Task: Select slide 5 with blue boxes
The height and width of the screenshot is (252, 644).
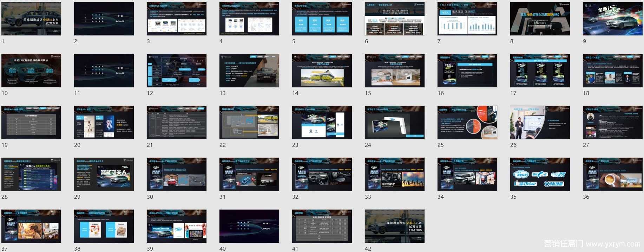Action: click(x=322, y=19)
